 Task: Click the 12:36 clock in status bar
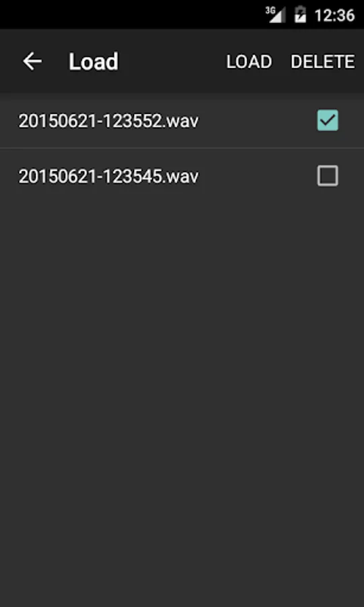click(334, 16)
